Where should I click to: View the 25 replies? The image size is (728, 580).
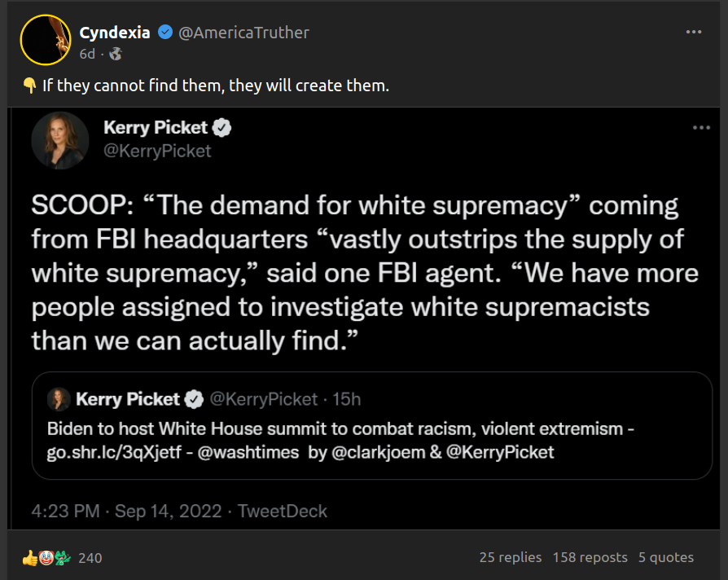point(511,557)
